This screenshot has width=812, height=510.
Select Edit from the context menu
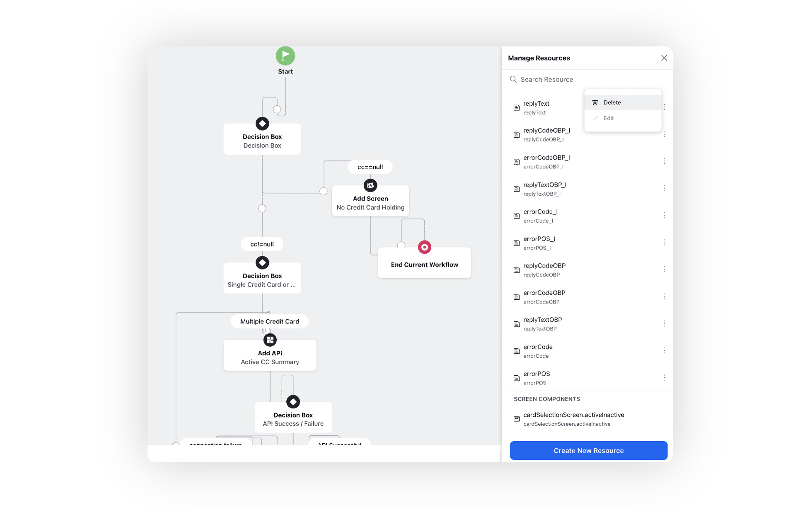click(609, 118)
